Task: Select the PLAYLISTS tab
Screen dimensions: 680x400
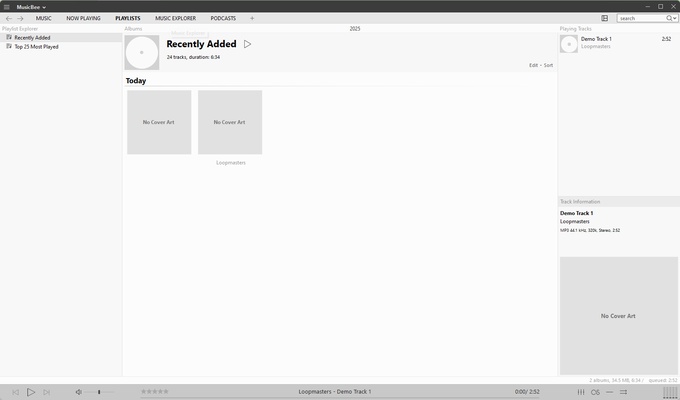Action: [128, 18]
